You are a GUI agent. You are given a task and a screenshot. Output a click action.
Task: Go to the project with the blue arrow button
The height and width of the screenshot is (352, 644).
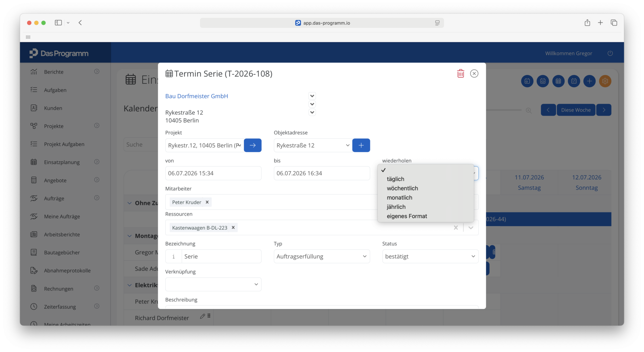[253, 145]
